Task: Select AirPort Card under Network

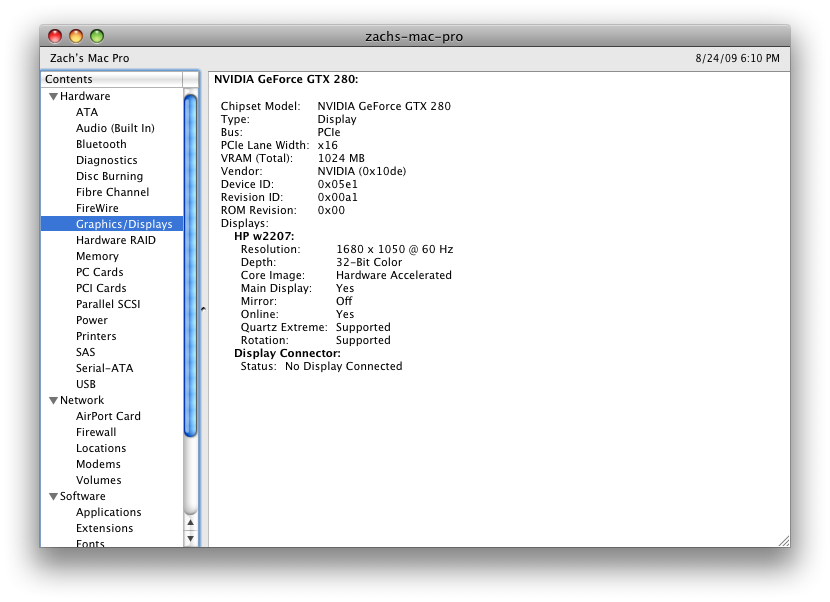Action: click(x=108, y=417)
